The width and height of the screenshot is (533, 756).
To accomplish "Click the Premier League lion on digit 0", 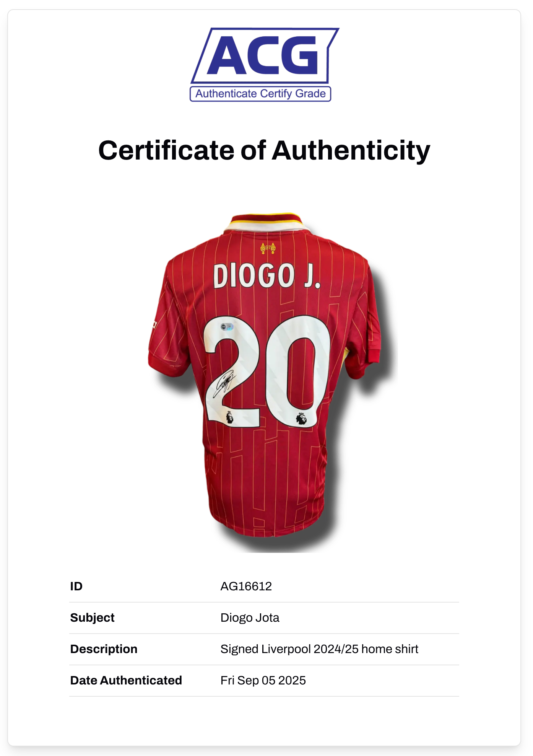I will 301,419.
